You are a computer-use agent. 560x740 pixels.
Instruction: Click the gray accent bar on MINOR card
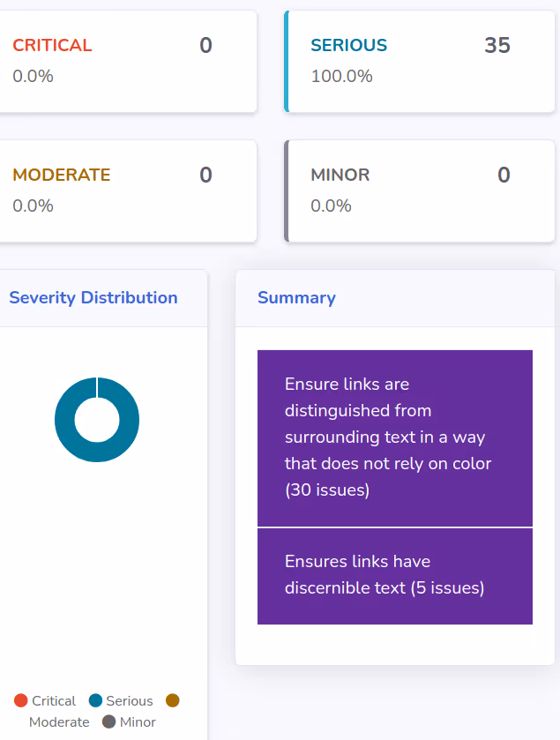(x=285, y=191)
